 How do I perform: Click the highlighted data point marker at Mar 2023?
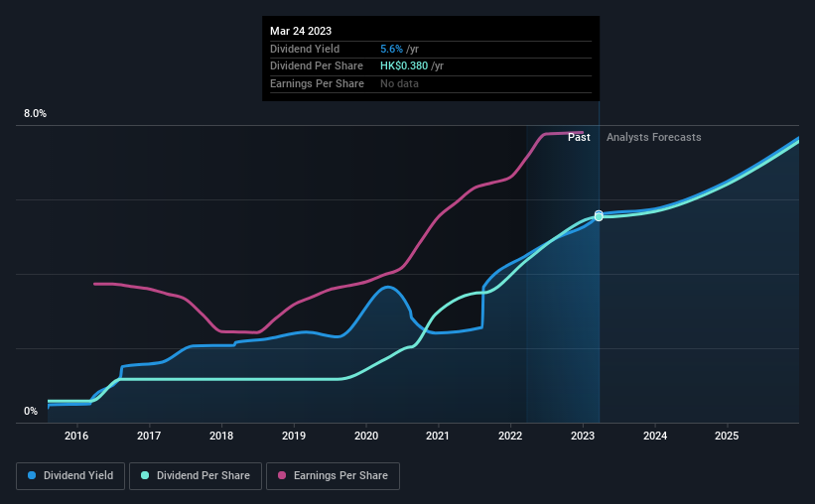(x=599, y=215)
